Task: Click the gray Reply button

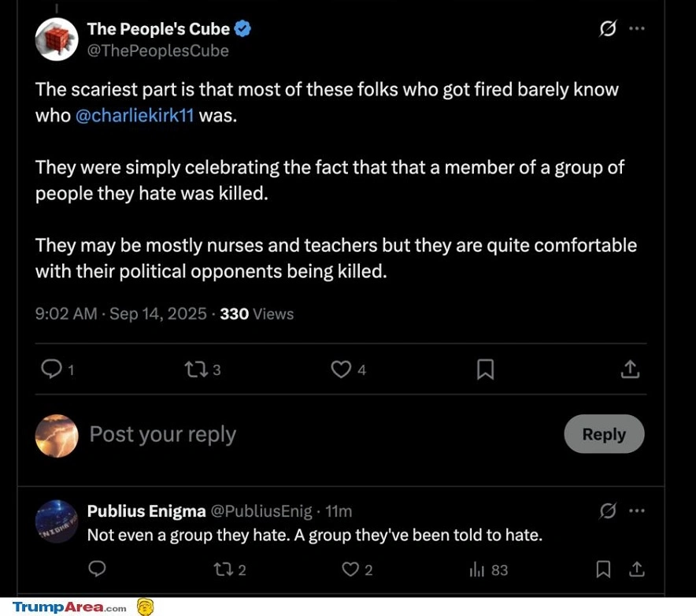Action: click(x=604, y=434)
